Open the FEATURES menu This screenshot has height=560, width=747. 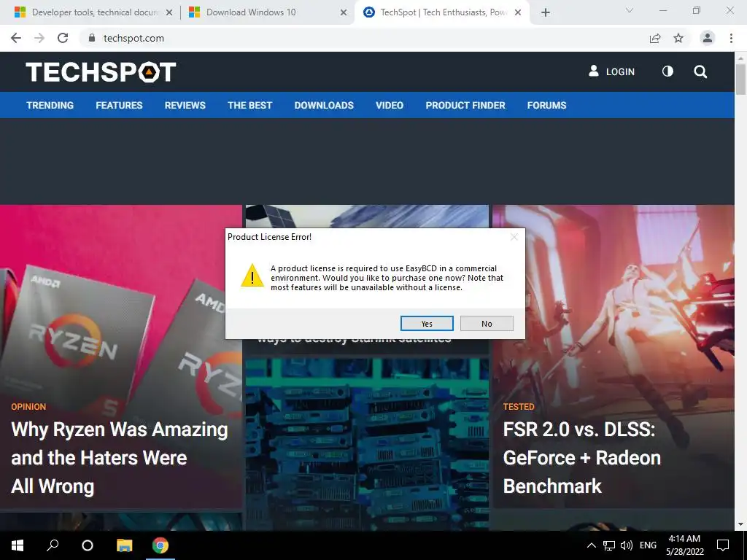pyautogui.click(x=119, y=105)
